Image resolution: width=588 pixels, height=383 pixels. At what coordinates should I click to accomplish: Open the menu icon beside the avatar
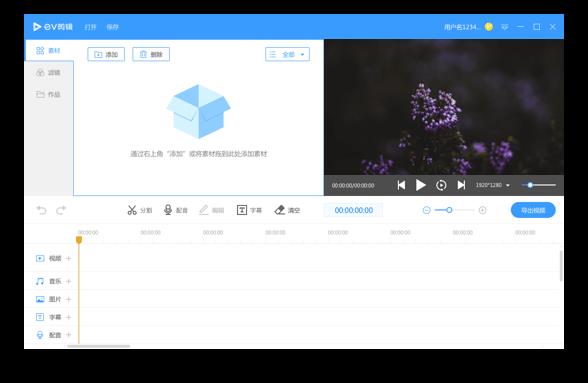pos(505,27)
